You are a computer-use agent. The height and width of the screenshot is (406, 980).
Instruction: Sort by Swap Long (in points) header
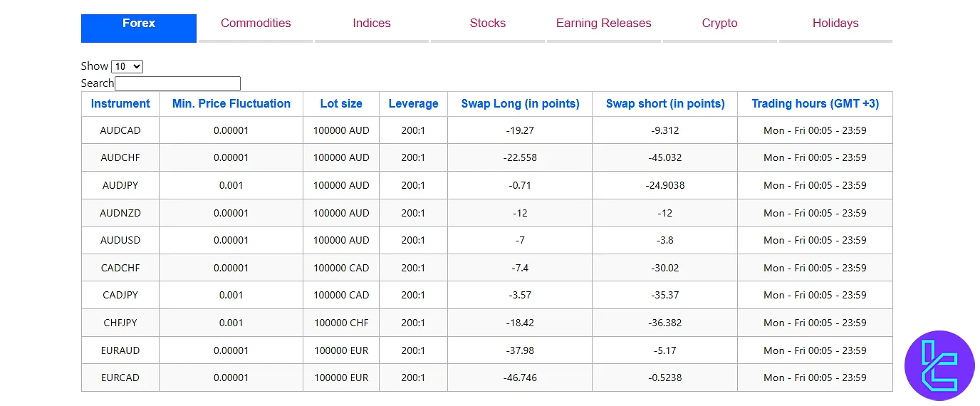click(x=520, y=104)
